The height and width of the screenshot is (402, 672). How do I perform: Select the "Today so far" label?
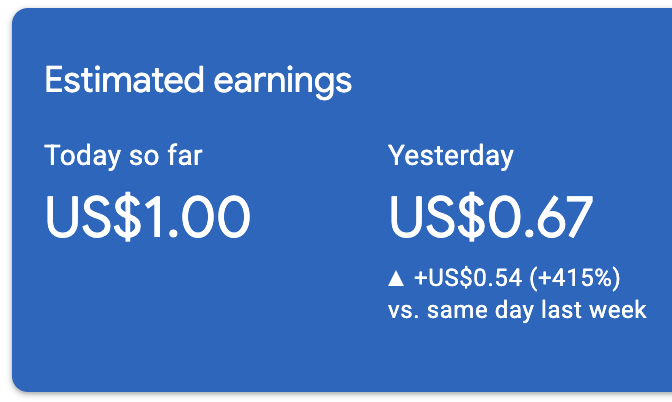point(123,156)
